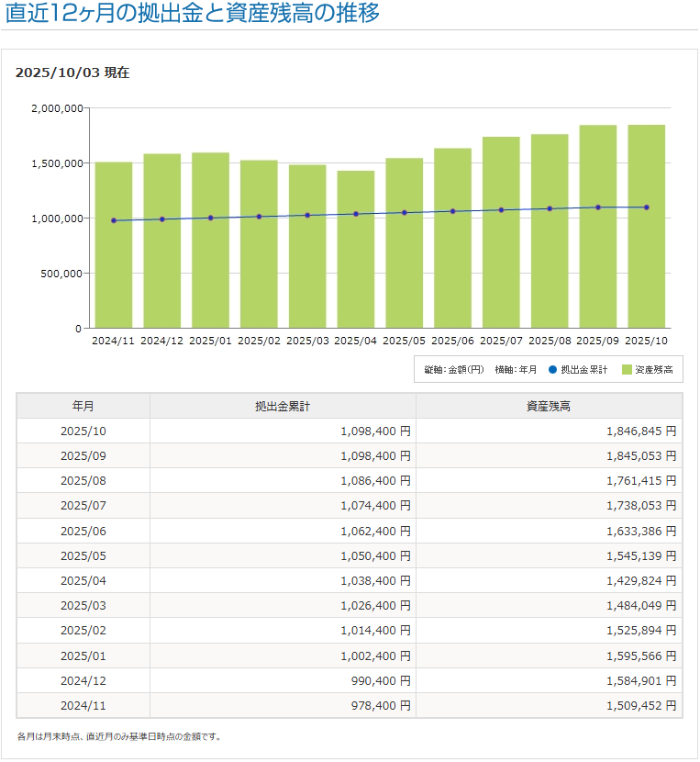Viewport: 700px width, 762px height.
Task: Click the green 資産残高 legend square
Action: 627,369
